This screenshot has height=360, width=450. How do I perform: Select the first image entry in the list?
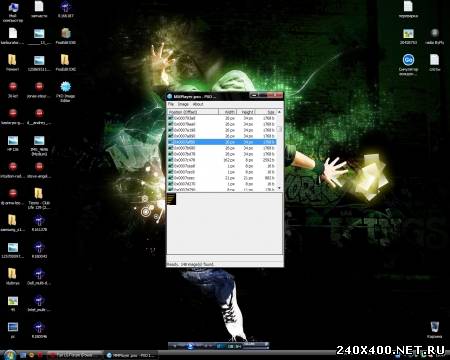222,118
